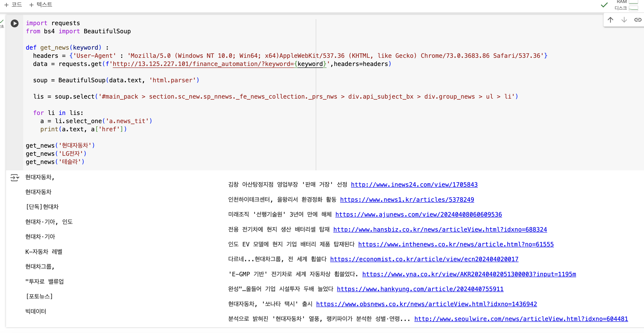
Task: Open inews24.com article link
Action: 414,185
